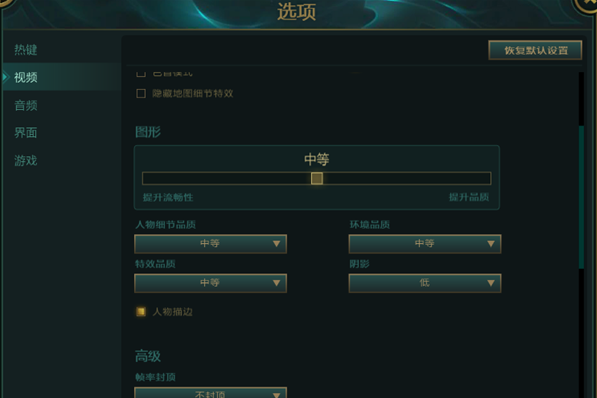
Task: Open the 界面 settings tab
Action: (x=26, y=133)
